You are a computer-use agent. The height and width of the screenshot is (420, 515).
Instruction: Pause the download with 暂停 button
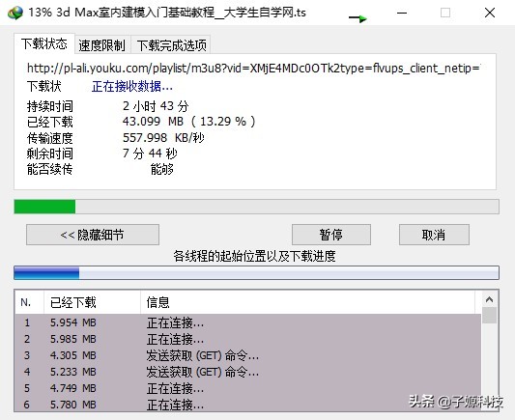331,235
